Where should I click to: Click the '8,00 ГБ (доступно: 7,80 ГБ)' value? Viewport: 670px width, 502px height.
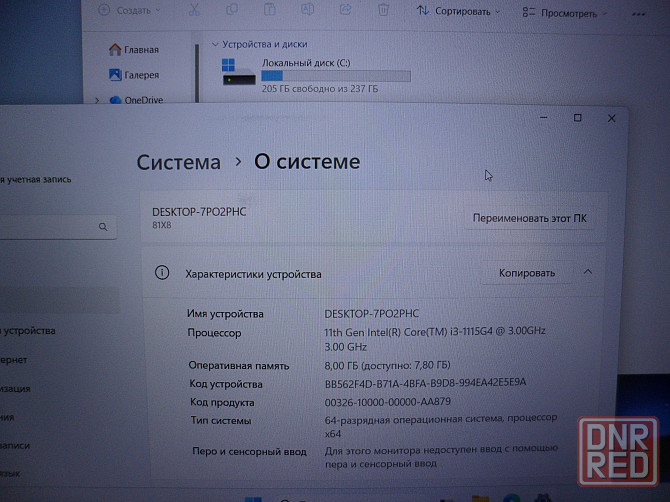click(387, 365)
